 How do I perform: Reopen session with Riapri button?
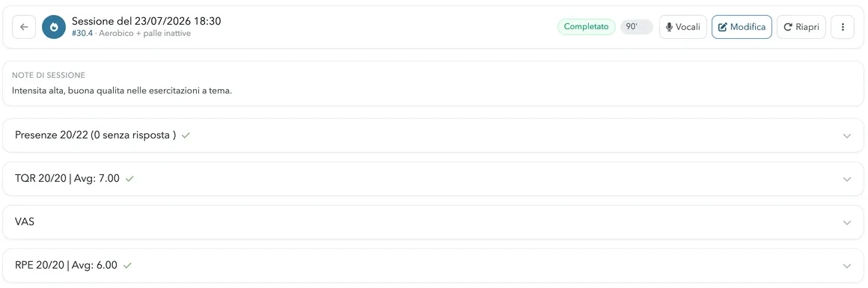801,27
